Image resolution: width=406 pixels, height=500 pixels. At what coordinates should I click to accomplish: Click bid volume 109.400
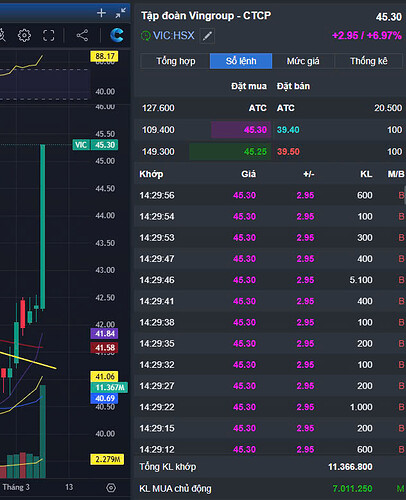point(158,130)
